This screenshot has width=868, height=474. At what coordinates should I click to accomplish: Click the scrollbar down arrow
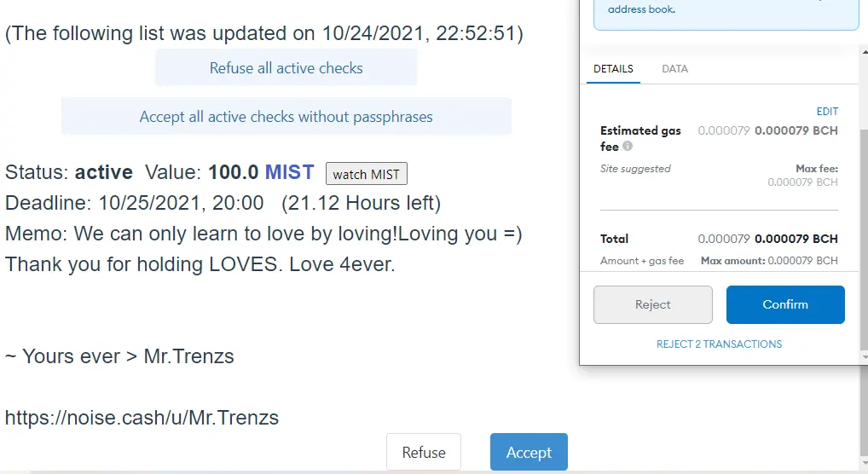[865, 358]
